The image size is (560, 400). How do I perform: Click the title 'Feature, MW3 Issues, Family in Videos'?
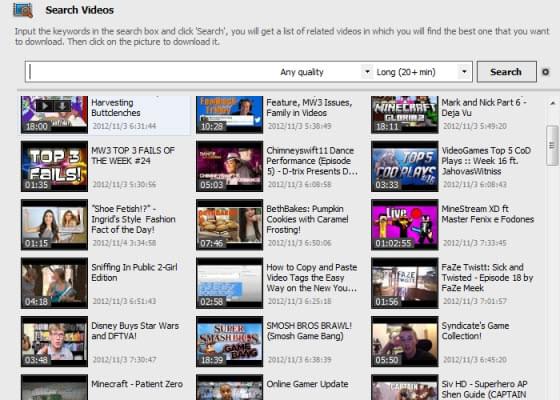coord(309,108)
